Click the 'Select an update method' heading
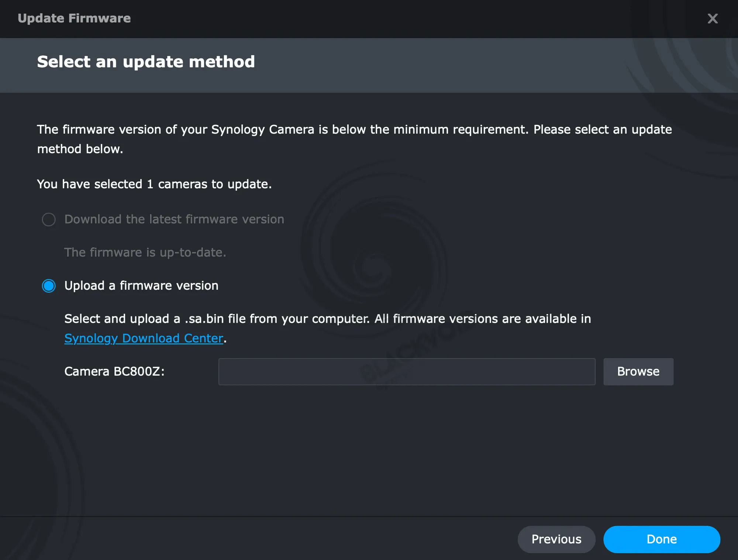Viewport: 738px width, 560px height. pos(146,62)
